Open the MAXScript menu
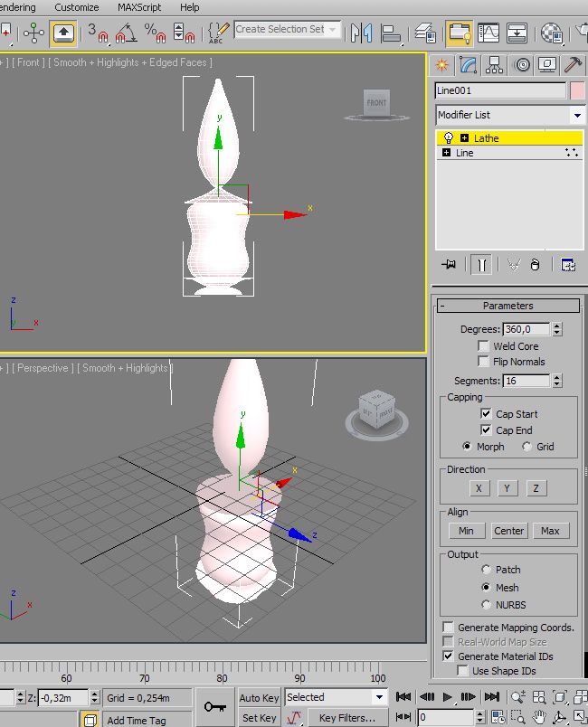This screenshot has width=588, height=727. coord(139,7)
